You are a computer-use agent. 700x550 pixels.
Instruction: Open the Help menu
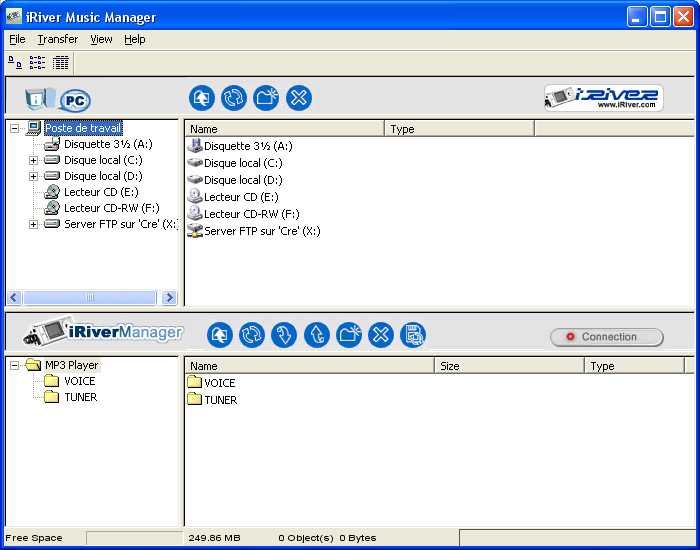(x=135, y=39)
